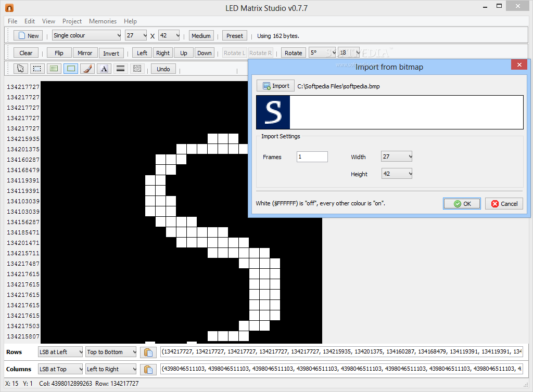Click the imported bitmap S preview thumbnail

pyautogui.click(x=273, y=112)
